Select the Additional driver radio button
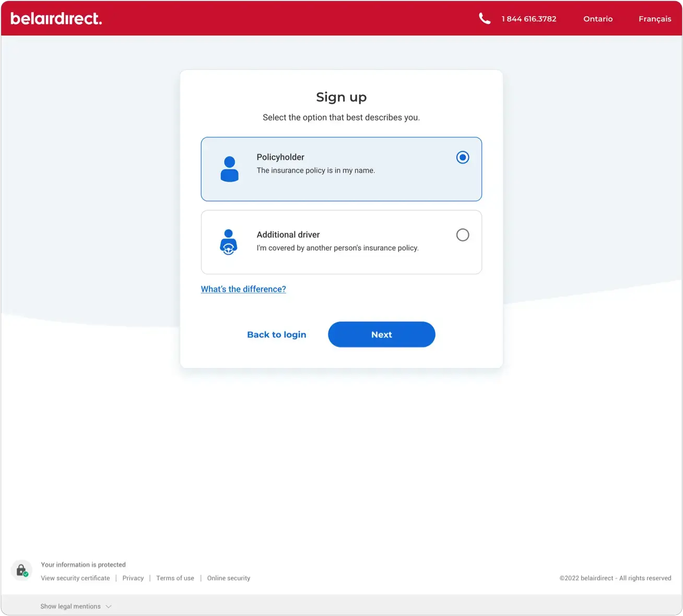The width and height of the screenshot is (683, 616). pyautogui.click(x=463, y=235)
